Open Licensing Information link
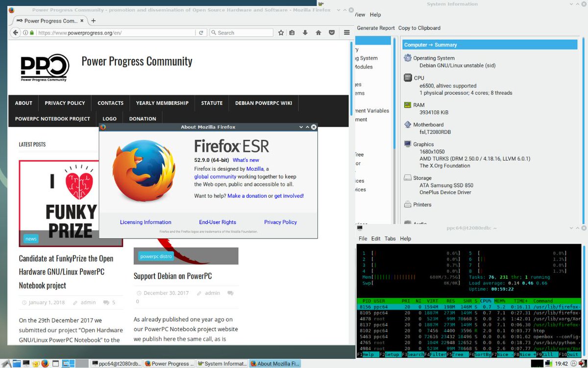 point(146,222)
